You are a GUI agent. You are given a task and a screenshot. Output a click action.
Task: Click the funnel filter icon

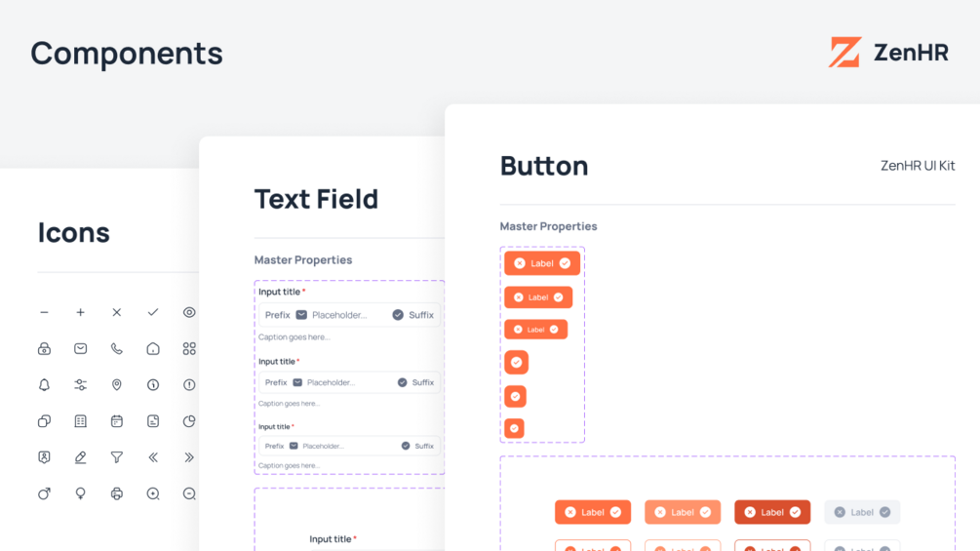pyautogui.click(x=117, y=457)
